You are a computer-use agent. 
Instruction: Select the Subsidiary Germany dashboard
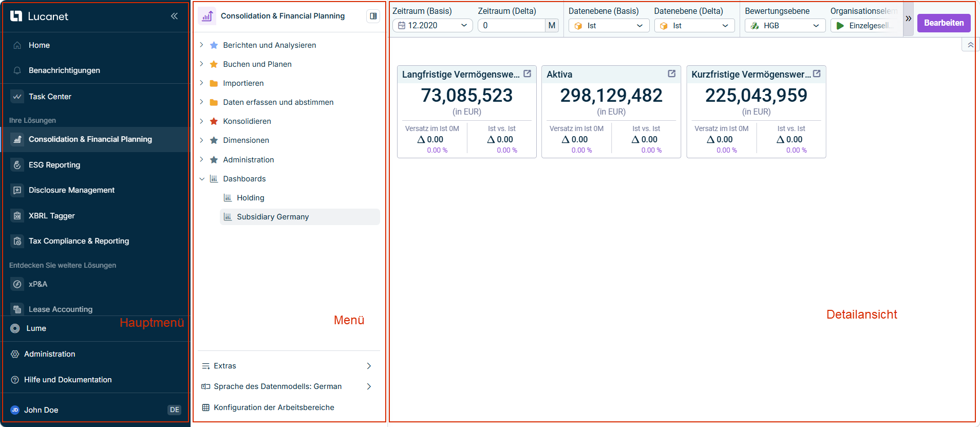pos(300,217)
